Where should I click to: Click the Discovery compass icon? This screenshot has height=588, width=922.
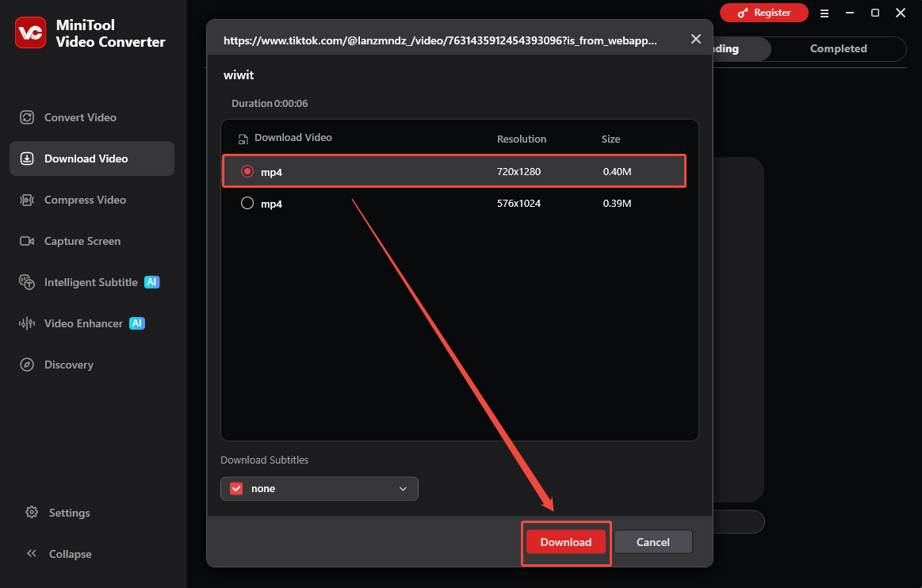pos(27,365)
